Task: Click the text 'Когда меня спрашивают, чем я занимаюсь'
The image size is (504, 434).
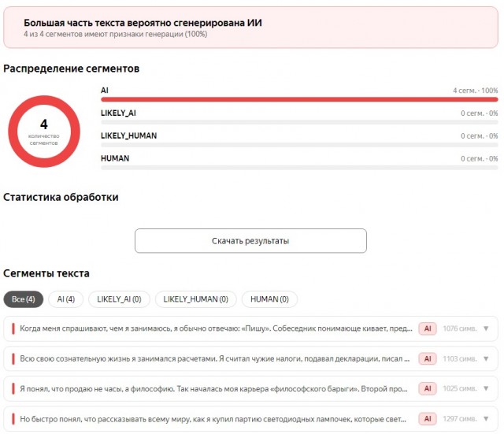Action: (x=96, y=328)
